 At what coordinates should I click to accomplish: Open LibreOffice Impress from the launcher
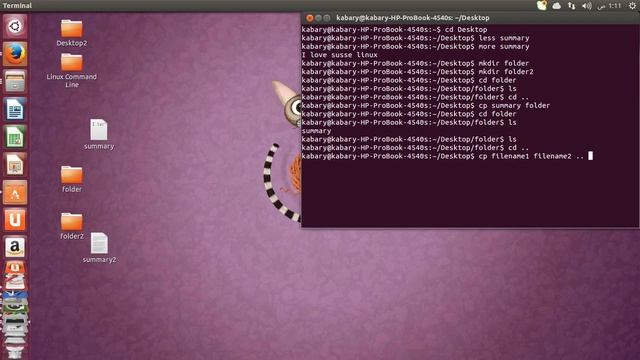15,164
